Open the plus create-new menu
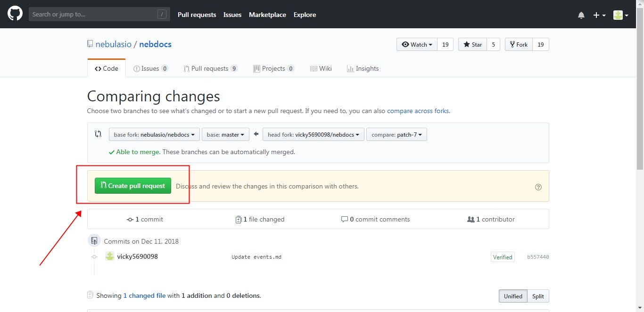This screenshot has width=644, height=312. pyautogui.click(x=599, y=15)
